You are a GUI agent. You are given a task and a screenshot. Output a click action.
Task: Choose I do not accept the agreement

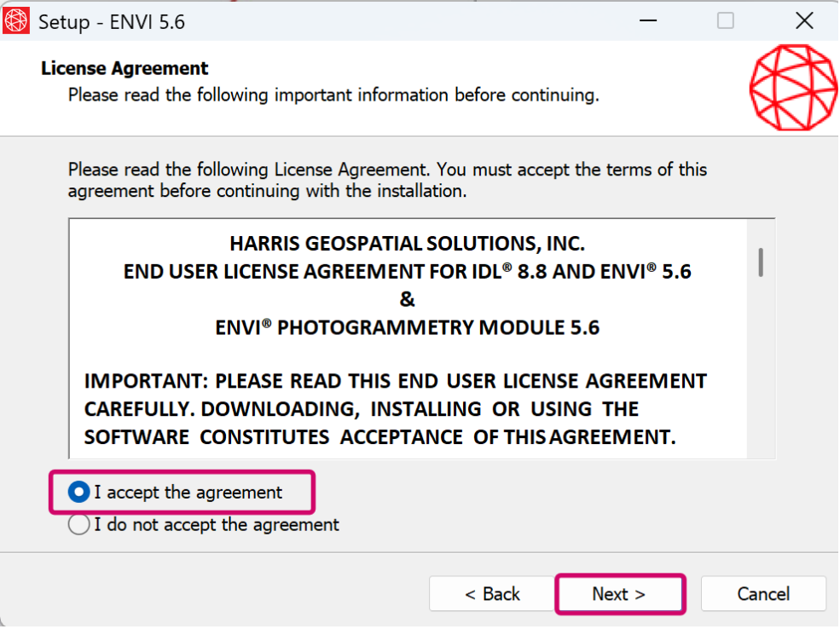[x=78, y=525]
